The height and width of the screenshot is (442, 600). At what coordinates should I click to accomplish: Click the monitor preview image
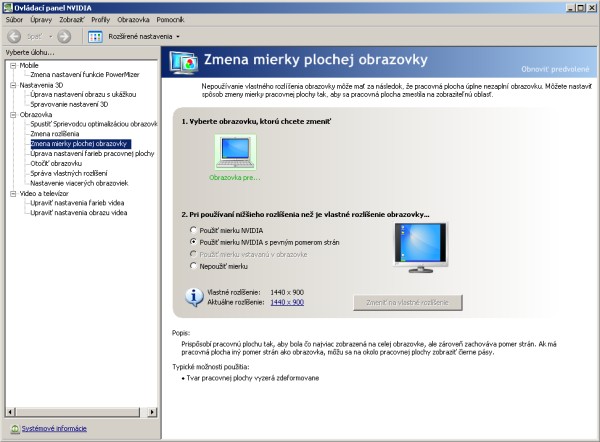(419, 247)
